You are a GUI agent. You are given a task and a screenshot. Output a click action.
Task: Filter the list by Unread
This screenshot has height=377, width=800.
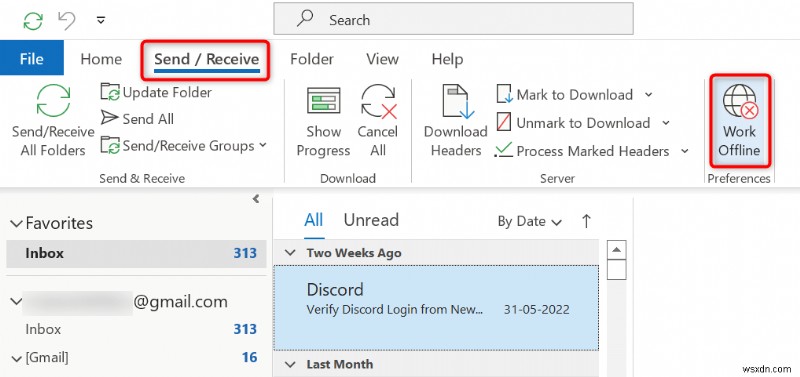(x=371, y=220)
